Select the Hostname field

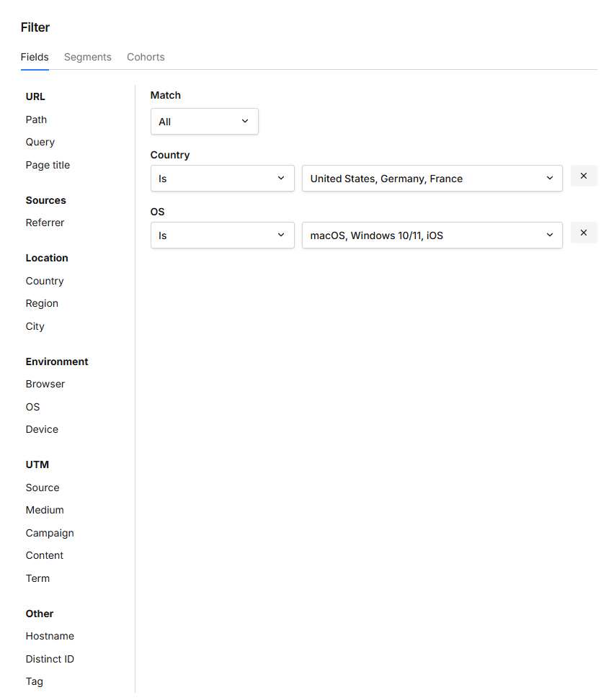click(x=50, y=636)
